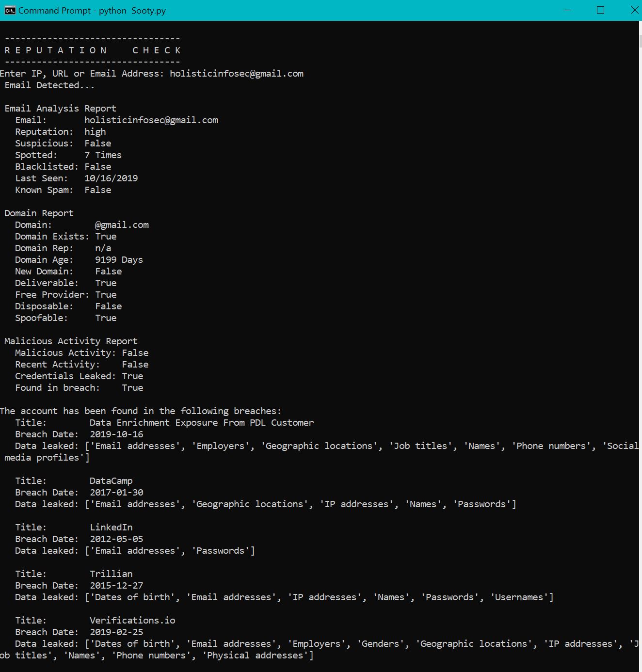Click the 'Malicious Activity:' value False
The width and height of the screenshot is (642, 672).
tap(135, 353)
